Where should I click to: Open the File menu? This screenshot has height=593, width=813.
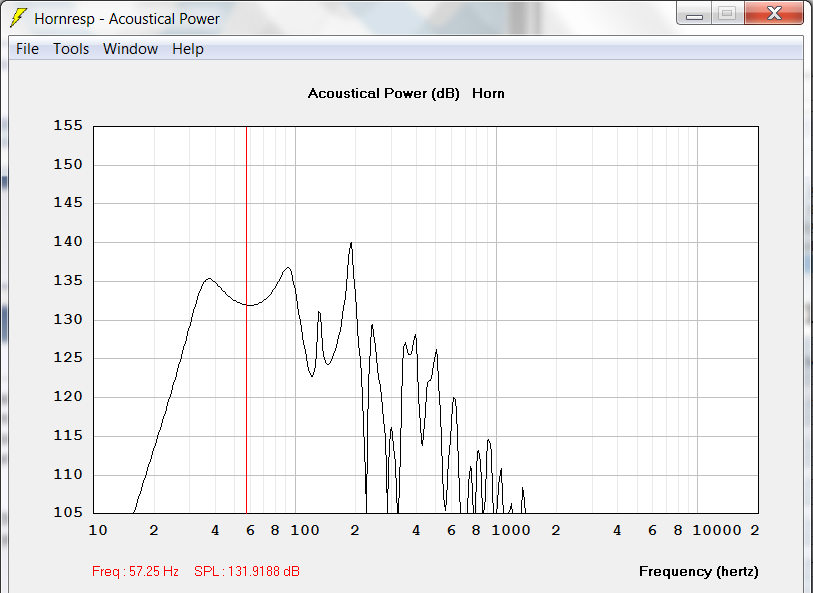27,49
